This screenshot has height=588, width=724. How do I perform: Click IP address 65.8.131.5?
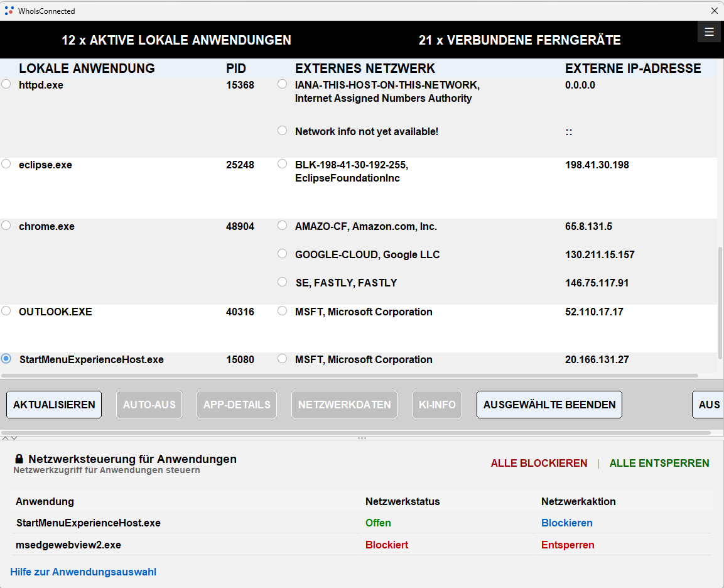[589, 226]
